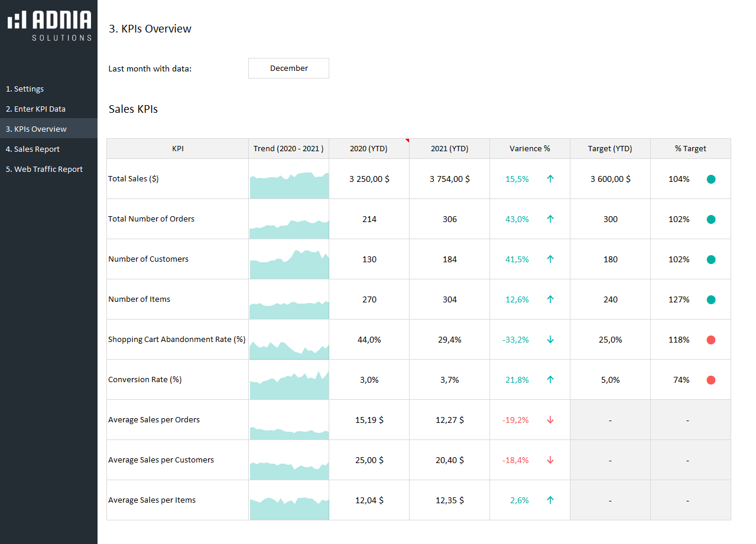The height and width of the screenshot is (544, 756).
Task: Go to Enter KPI Data page
Action: click(x=35, y=109)
